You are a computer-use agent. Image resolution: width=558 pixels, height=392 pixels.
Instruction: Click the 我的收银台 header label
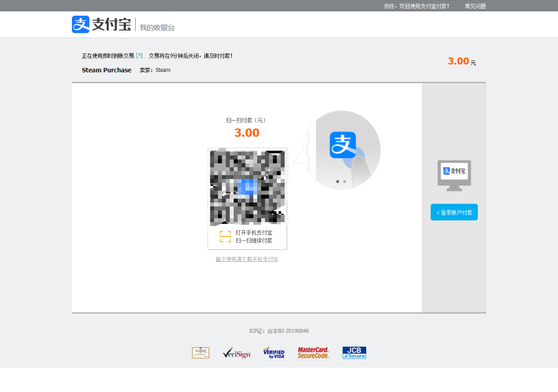(157, 27)
